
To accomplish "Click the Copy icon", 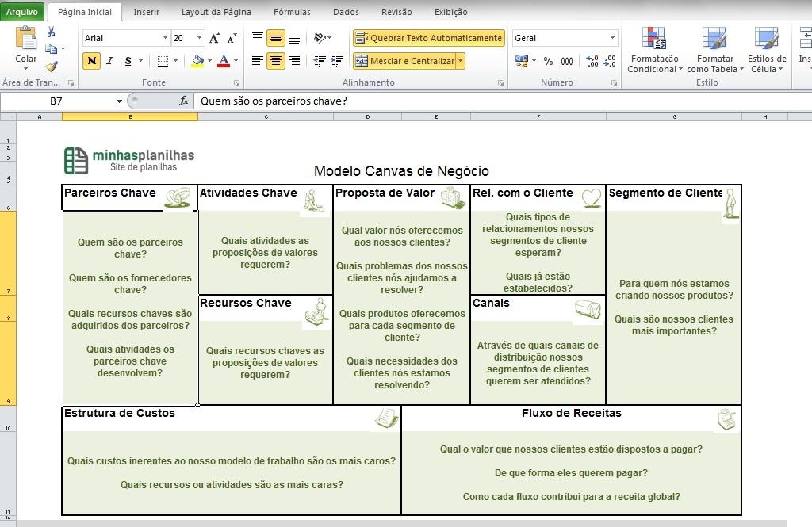I will [x=51, y=48].
